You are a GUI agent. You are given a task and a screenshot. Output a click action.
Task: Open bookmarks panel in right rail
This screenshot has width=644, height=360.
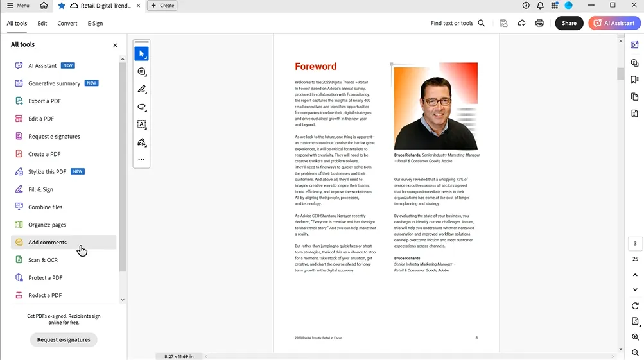[635, 80]
